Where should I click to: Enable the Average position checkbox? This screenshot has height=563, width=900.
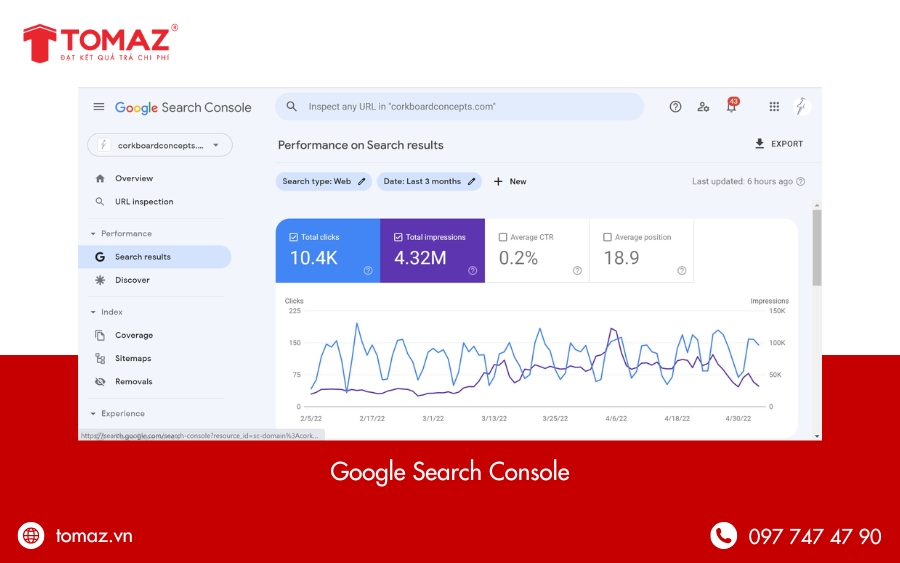point(607,237)
